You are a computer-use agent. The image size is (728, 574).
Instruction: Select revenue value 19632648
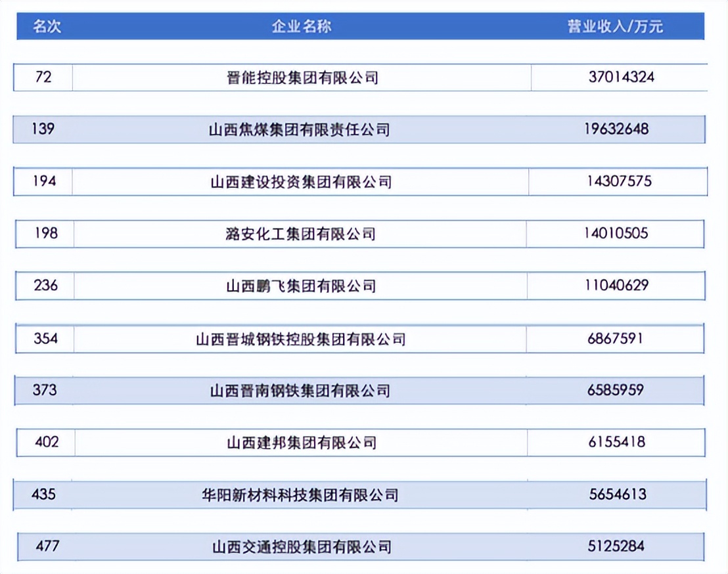point(616,129)
